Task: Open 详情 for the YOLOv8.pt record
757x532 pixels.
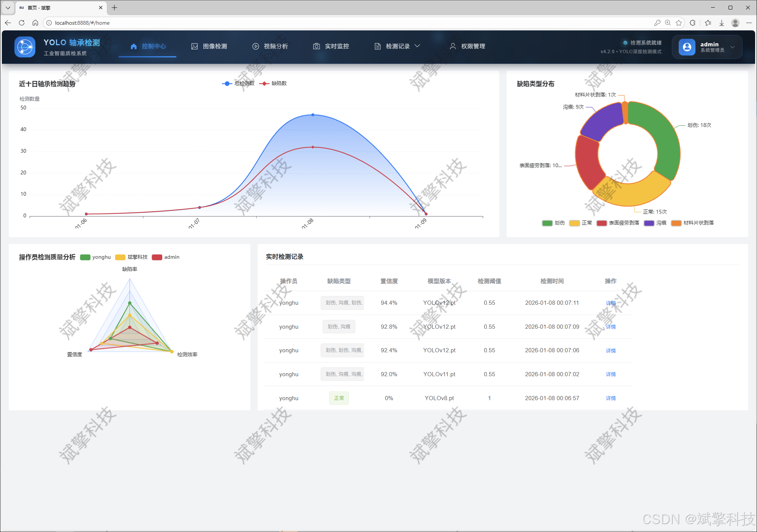Action: click(610, 398)
